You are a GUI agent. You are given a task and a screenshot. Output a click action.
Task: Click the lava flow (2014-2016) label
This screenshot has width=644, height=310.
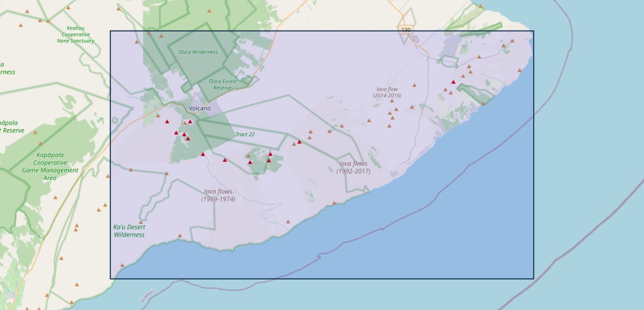coord(387,92)
